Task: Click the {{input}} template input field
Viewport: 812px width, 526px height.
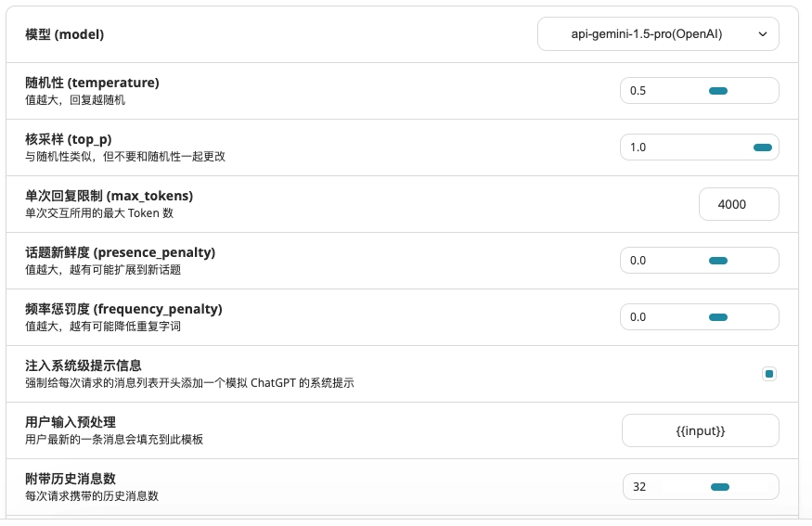Action: click(700, 430)
